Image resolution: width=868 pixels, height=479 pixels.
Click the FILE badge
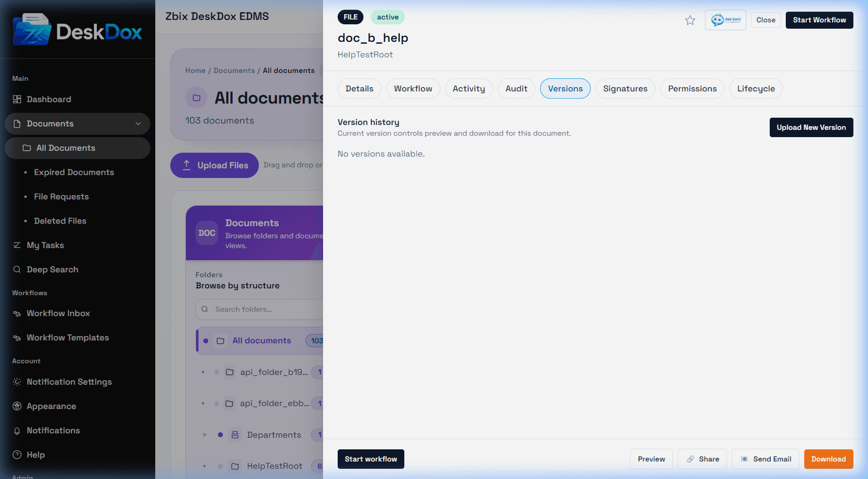click(350, 17)
